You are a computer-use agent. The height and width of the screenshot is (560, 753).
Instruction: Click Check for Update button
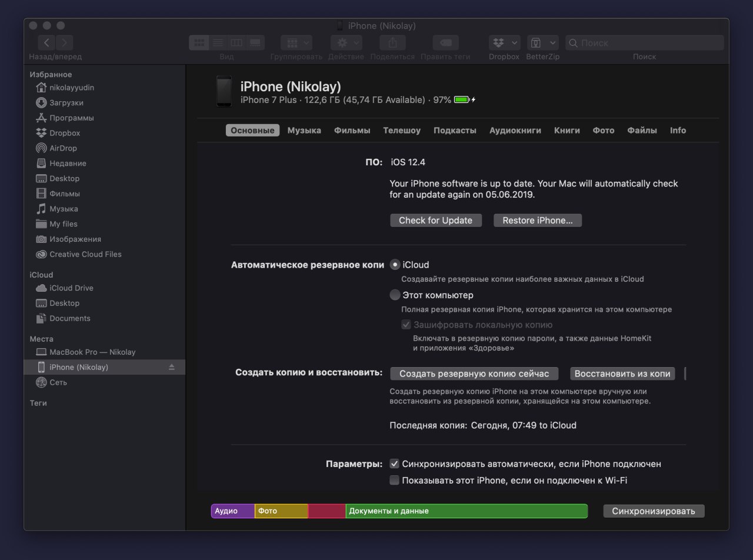coord(435,221)
